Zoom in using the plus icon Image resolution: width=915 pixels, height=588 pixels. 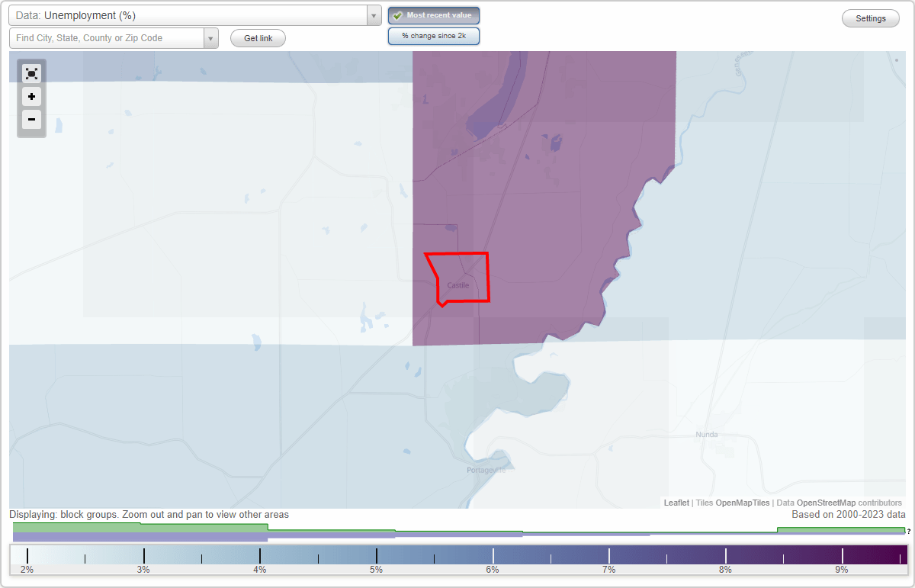pyautogui.click(x=31, y=97)
